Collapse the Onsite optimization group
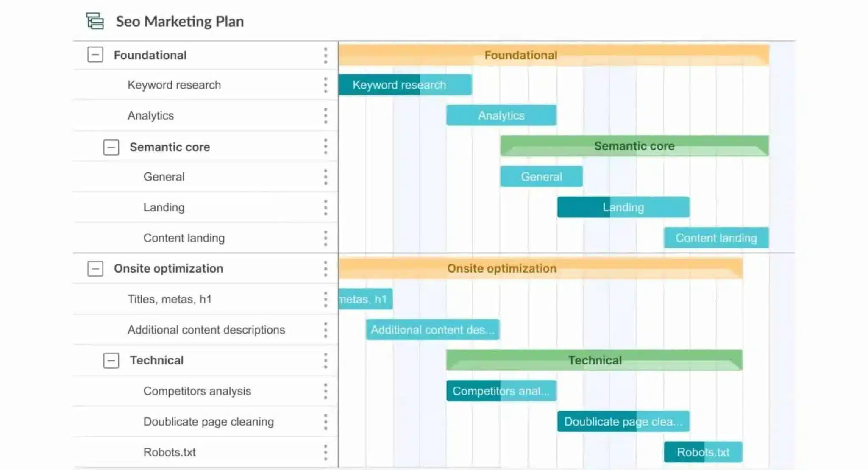Image resolution: width=868 pixels, height=470 pixels. tap(95, 268)
